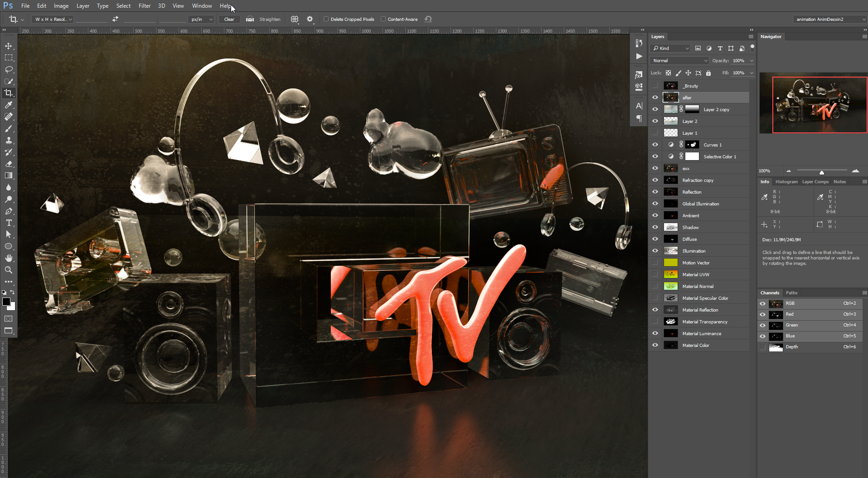
Task: Open the Layers panel flyout menu
Action: point(751,37)
